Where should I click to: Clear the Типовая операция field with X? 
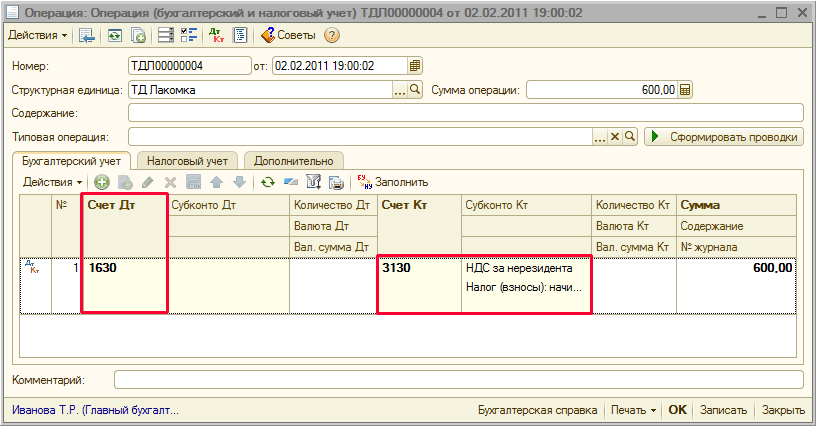pyautogui.click(x=615, y=136)
